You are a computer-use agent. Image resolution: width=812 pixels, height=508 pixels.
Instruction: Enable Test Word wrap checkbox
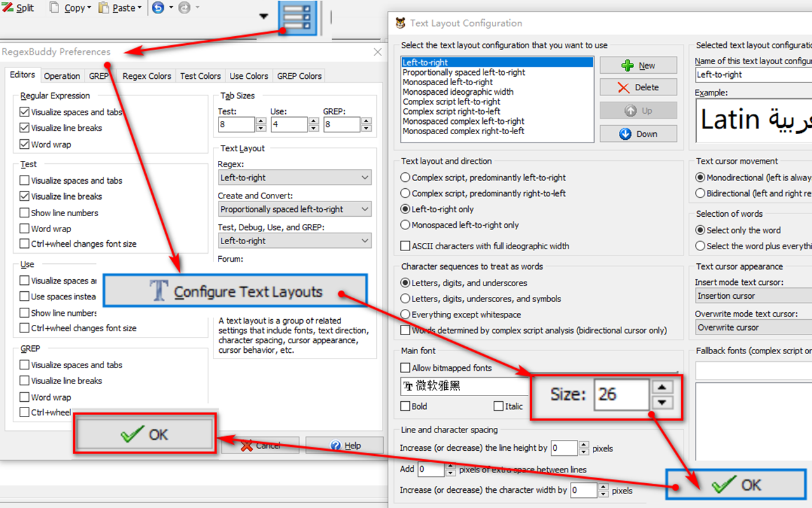click(24, 229)
